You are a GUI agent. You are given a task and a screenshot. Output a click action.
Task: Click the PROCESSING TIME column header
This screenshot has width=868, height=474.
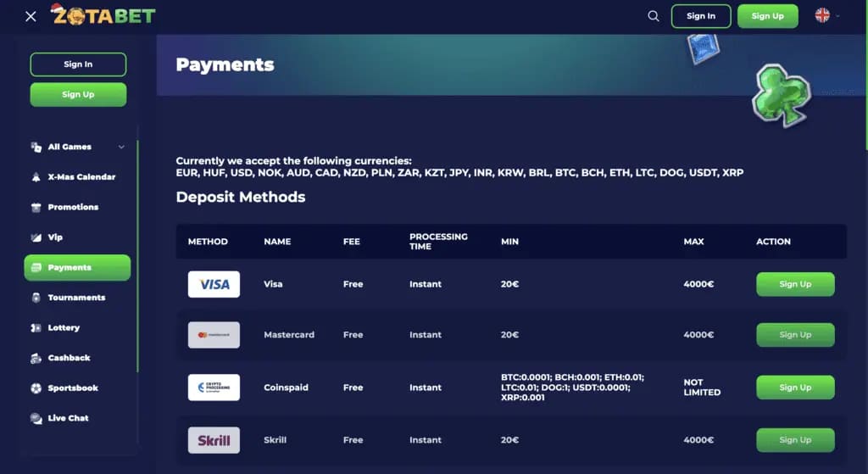point(438,242)
